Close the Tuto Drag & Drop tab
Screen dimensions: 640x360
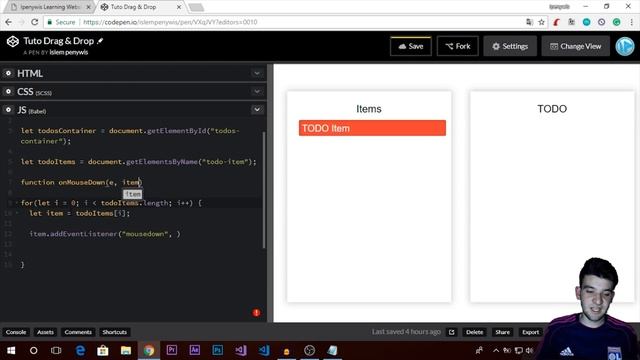click(178, 7)
